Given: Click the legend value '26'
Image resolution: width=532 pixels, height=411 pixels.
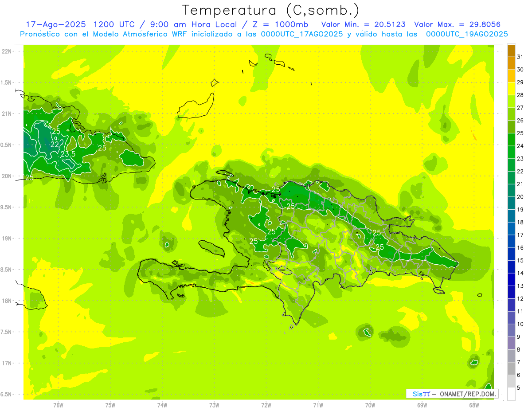Looking at the screenshot, I should tap(520, 120).
